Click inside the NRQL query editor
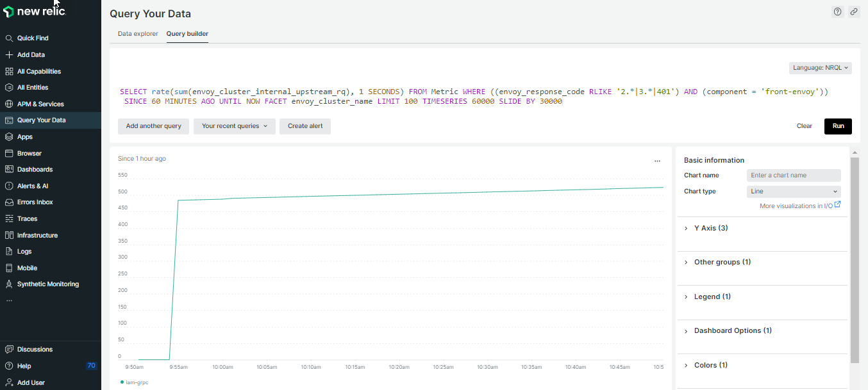 474,97
